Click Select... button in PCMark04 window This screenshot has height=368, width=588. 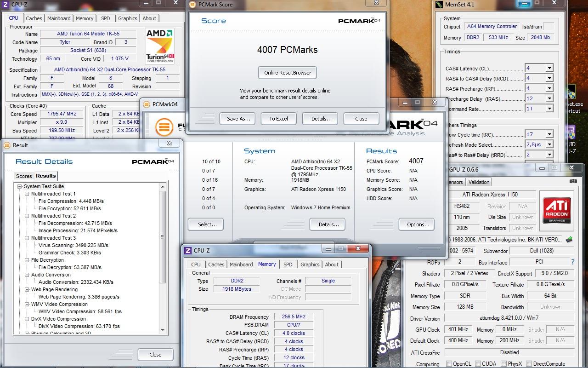(x=206, y=224)
